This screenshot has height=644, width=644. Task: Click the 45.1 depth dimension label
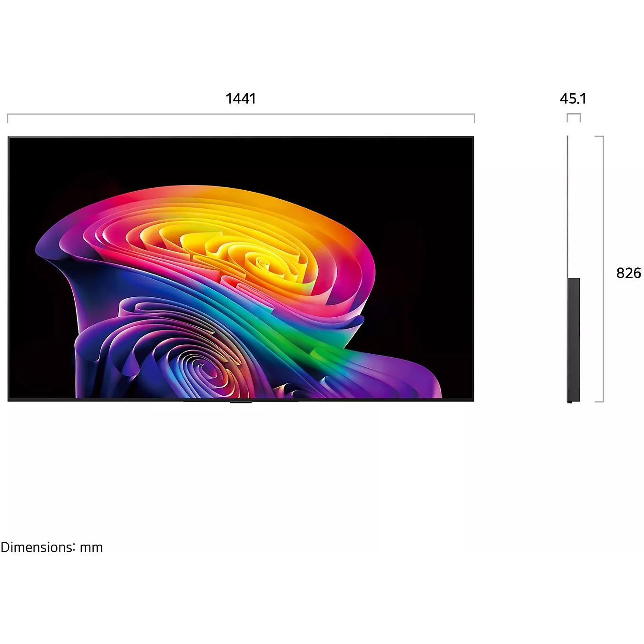[573, 98]
